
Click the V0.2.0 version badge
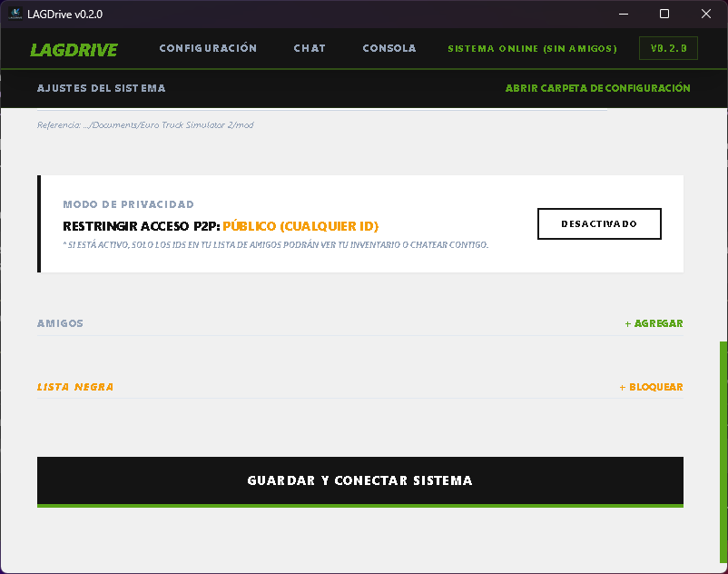pos(668,48)
